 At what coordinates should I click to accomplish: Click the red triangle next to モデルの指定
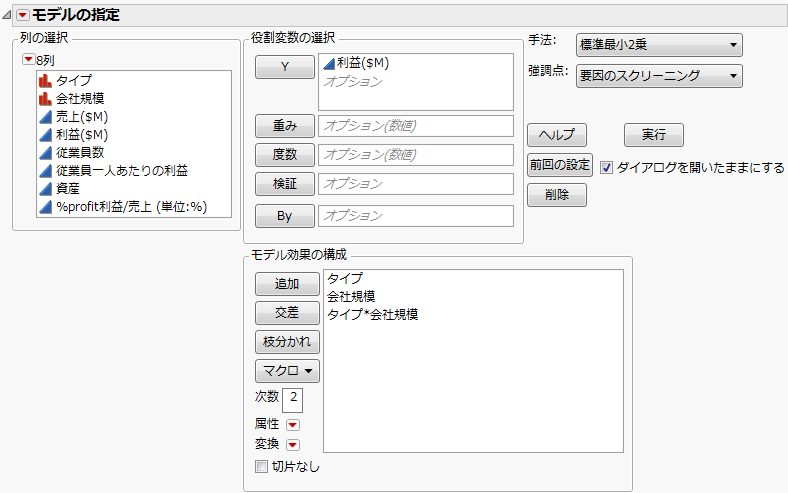22,15
